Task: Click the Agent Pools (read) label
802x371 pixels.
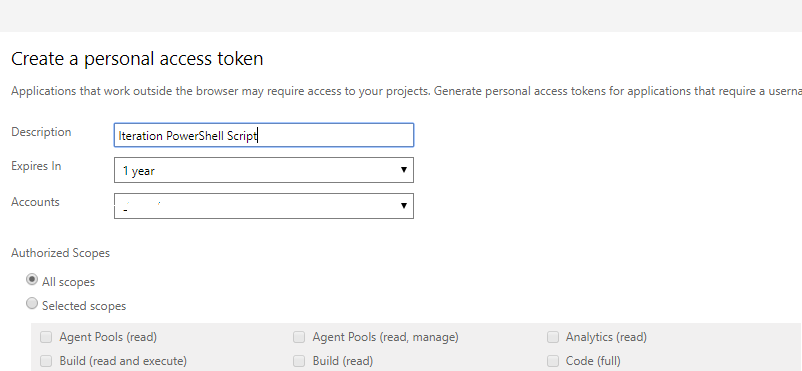Action: point(108,337)
